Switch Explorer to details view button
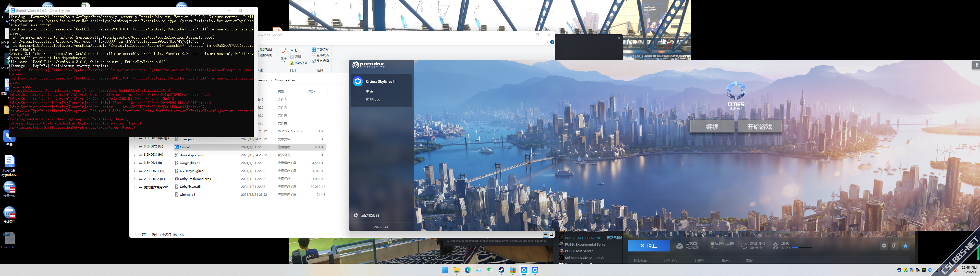 546,235
